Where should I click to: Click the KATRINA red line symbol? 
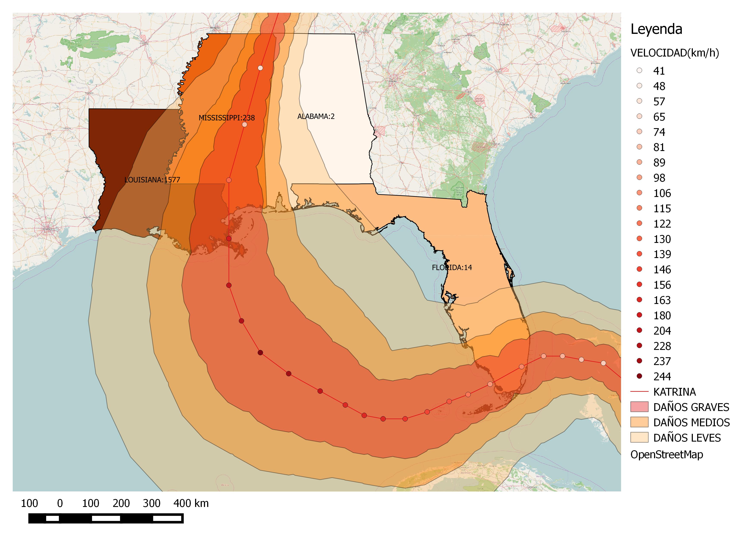(x=639, y=392)
